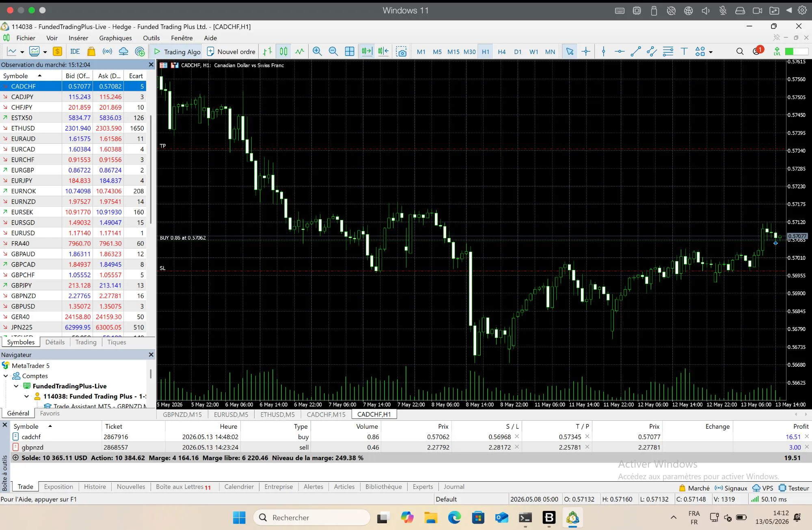The image size is (812, 530).
Task: Open the Signals broadcast icon
Action: (107, 52)
